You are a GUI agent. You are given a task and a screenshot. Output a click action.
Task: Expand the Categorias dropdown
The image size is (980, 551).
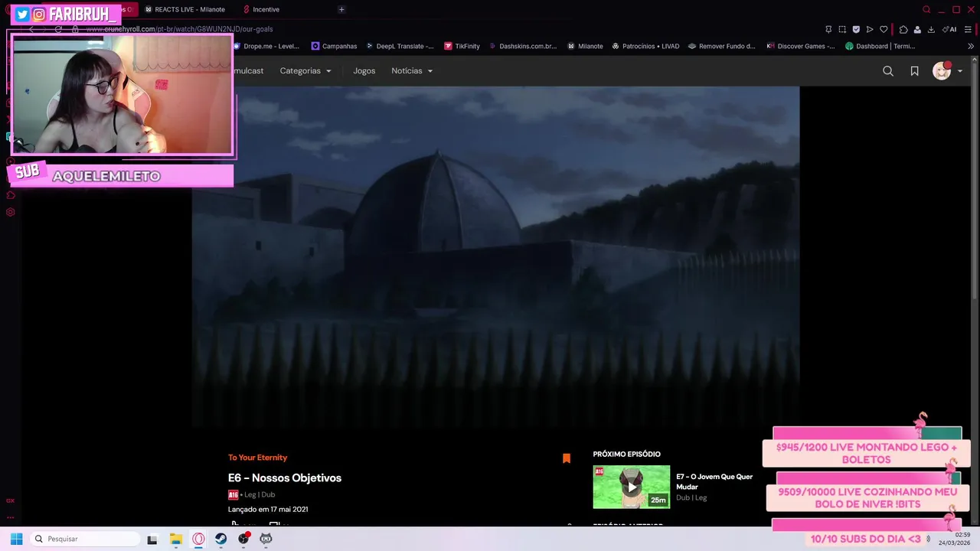click(305, 70)
